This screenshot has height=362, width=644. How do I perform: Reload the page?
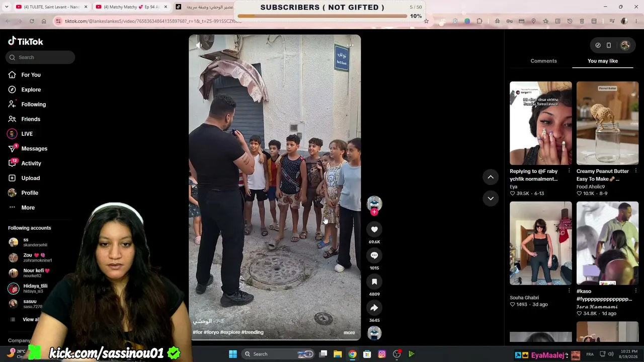point(32,21)
